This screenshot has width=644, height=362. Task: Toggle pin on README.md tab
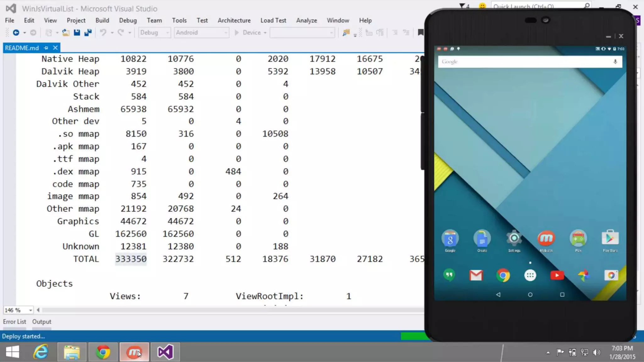pyautogui.click(x=46, y=48)
